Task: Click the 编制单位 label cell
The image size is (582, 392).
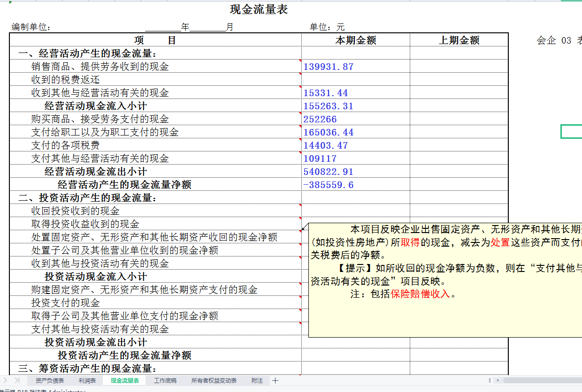Action: pyautogui.click(x=31, y=27)
